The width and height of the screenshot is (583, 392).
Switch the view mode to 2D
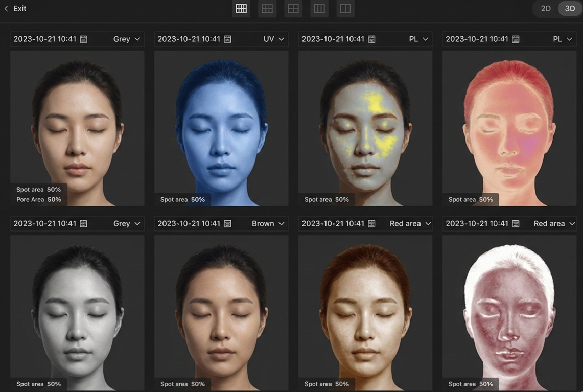[546, 9]
